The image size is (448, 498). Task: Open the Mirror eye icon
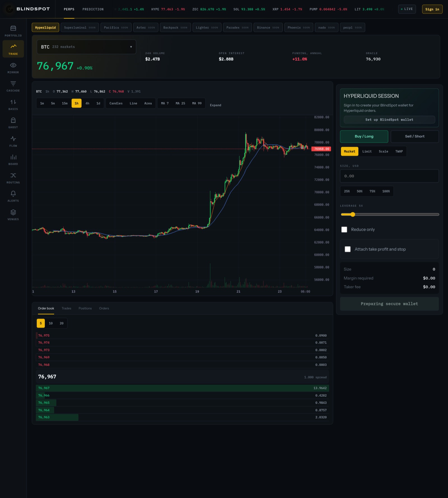[13, 68]
